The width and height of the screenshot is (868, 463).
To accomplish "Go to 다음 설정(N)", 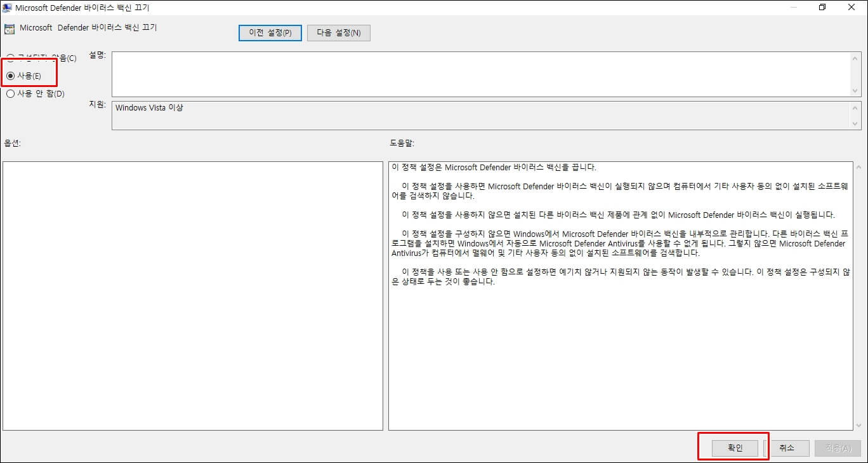I will tap(339, 33).
